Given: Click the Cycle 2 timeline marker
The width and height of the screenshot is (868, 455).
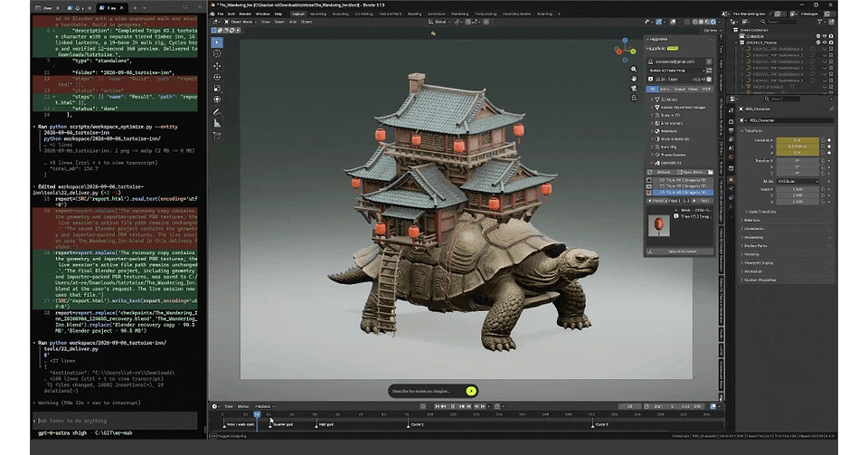Looking at the screenshot, I should click(x=415, y=424).
